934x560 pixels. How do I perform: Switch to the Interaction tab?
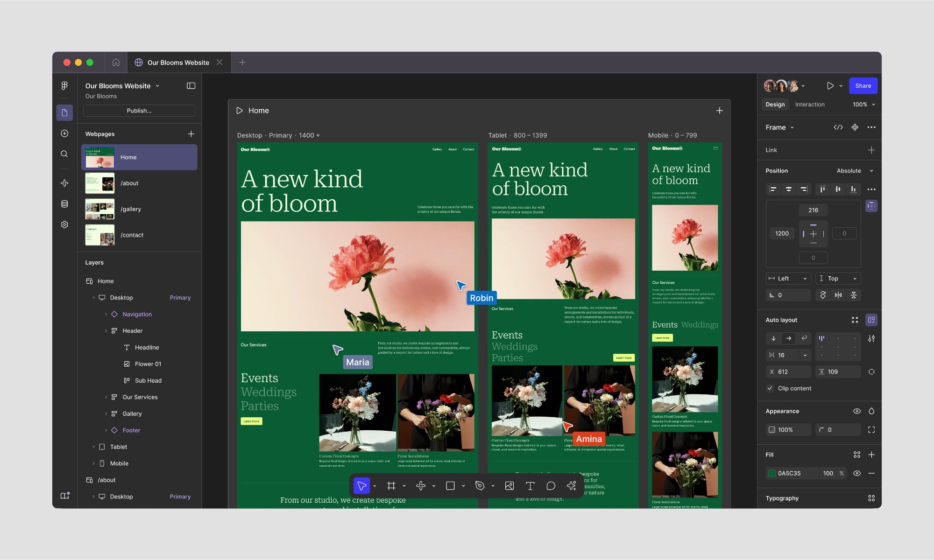[x=809, y=105]
